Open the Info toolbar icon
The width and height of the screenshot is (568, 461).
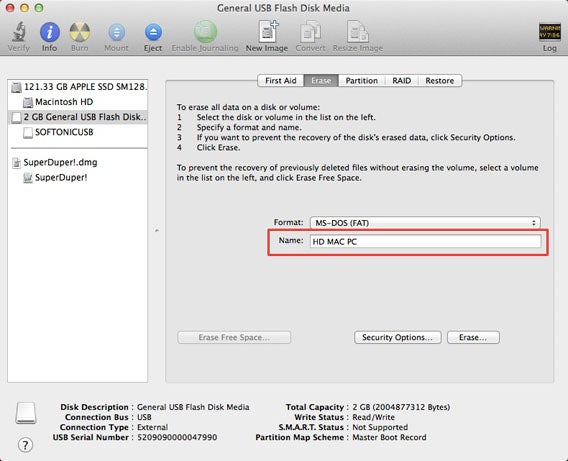pyautogui.click(x=50, y=32)
